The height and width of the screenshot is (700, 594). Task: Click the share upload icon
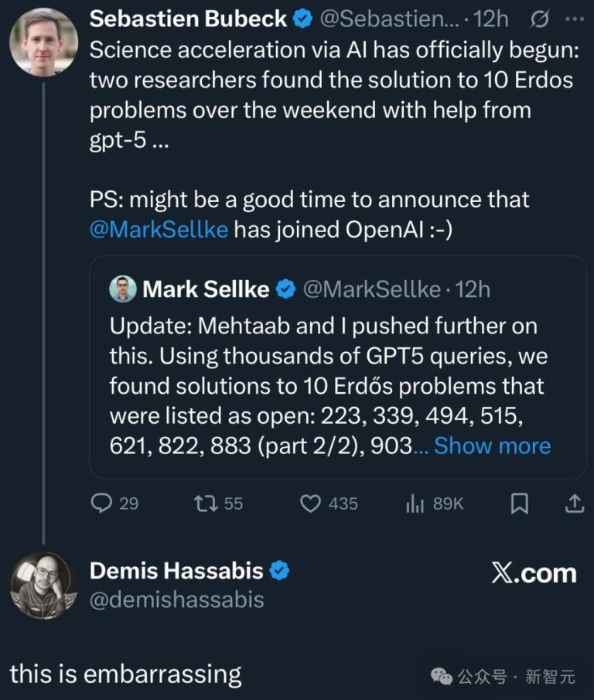coord(573,504)
